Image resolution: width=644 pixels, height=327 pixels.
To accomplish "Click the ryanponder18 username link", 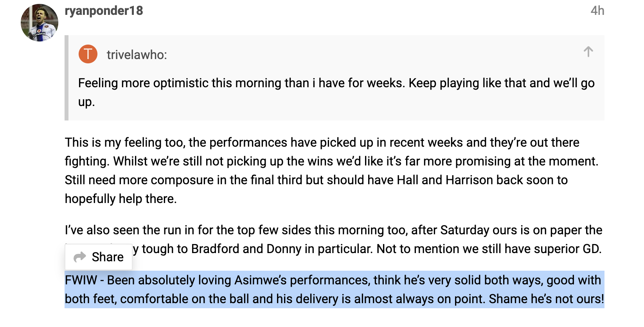I will tap(104, 11).
